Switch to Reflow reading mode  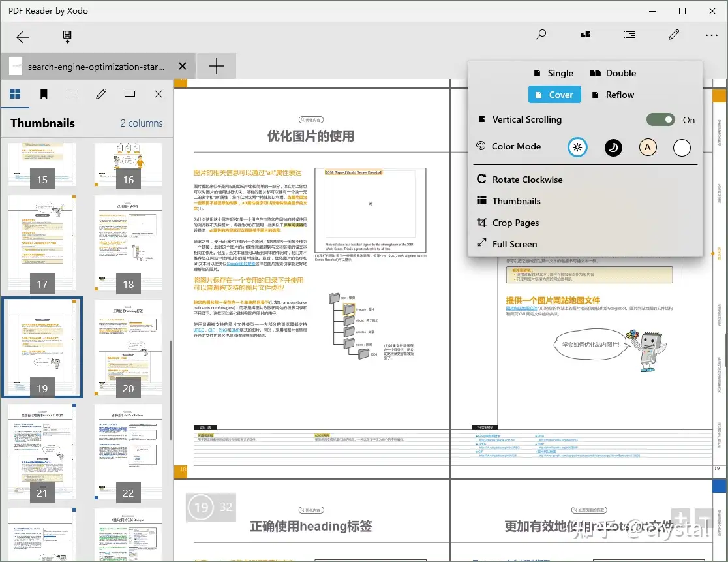pyautogui.click(x=612, y=95)
